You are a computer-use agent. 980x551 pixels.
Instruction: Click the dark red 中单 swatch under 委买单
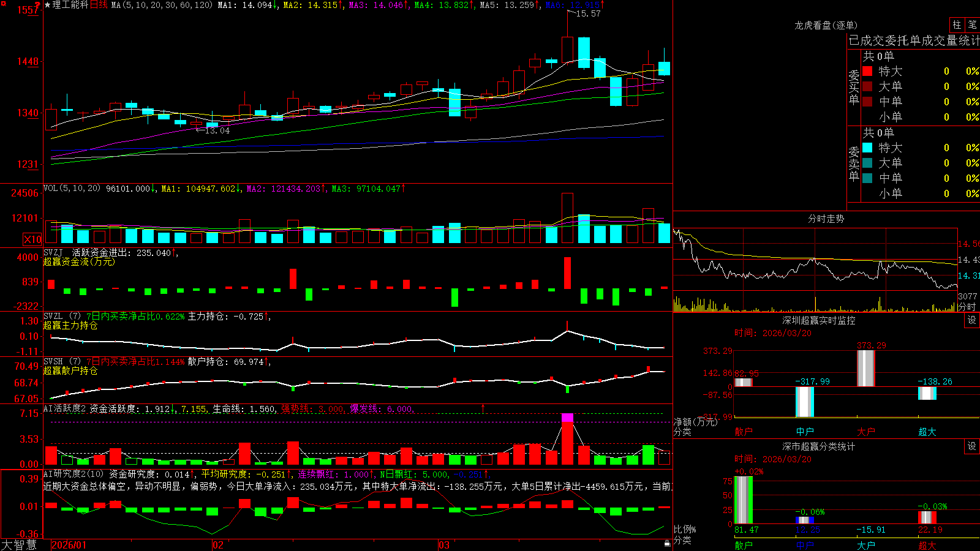(867, 102)
